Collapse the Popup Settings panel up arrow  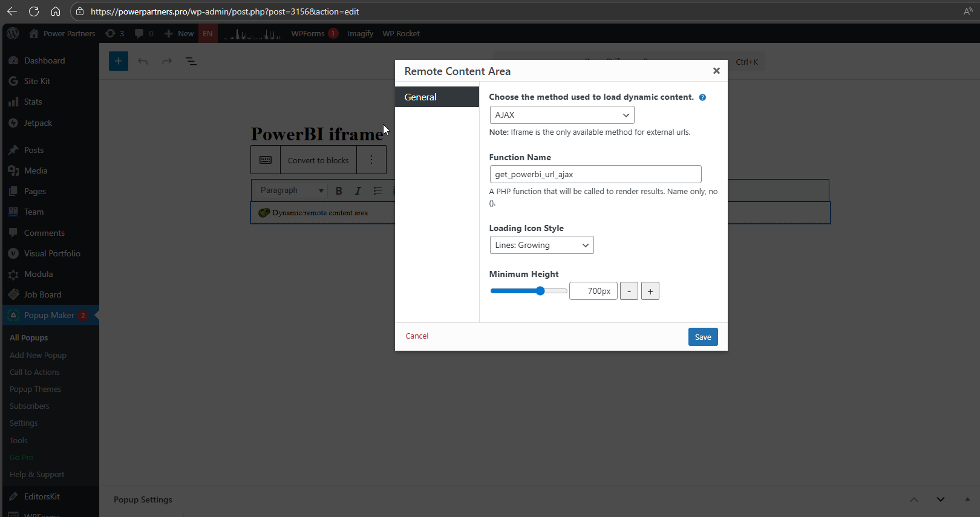[914, 499]
